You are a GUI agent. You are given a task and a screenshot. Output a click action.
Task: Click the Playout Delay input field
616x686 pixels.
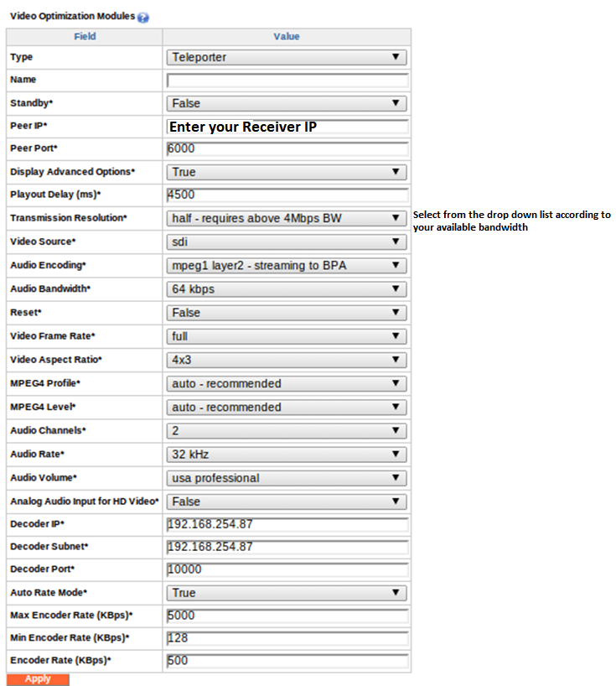(287, 195)
